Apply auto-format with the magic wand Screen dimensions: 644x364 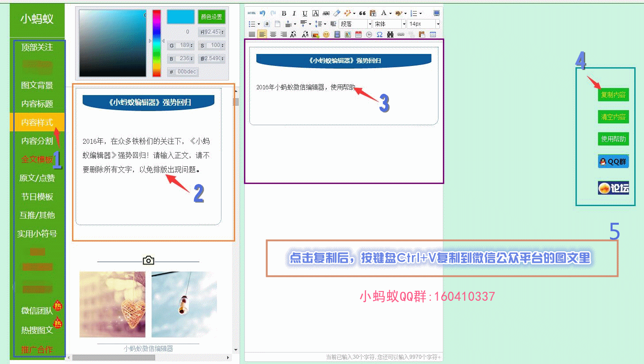point(347,13)
